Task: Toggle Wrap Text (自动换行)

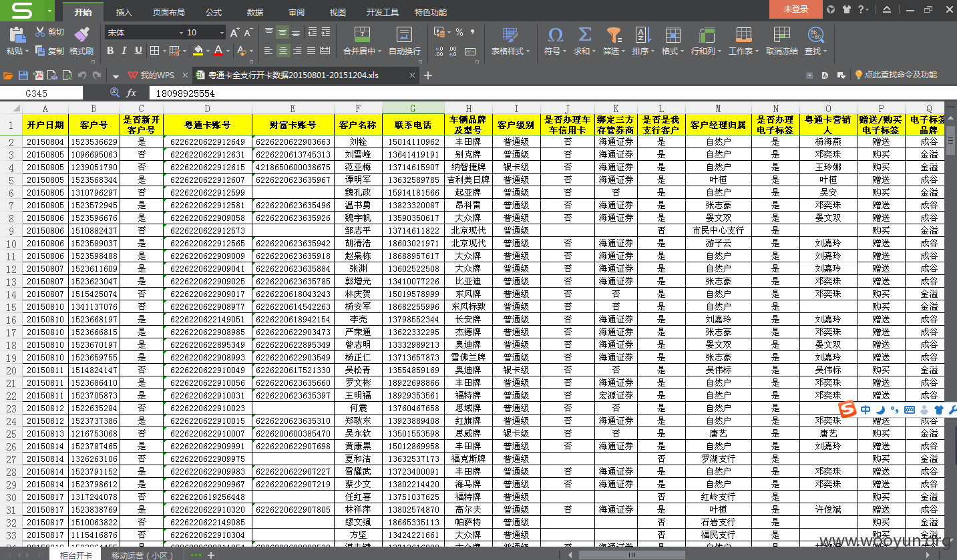Action: tap(405, 41)
